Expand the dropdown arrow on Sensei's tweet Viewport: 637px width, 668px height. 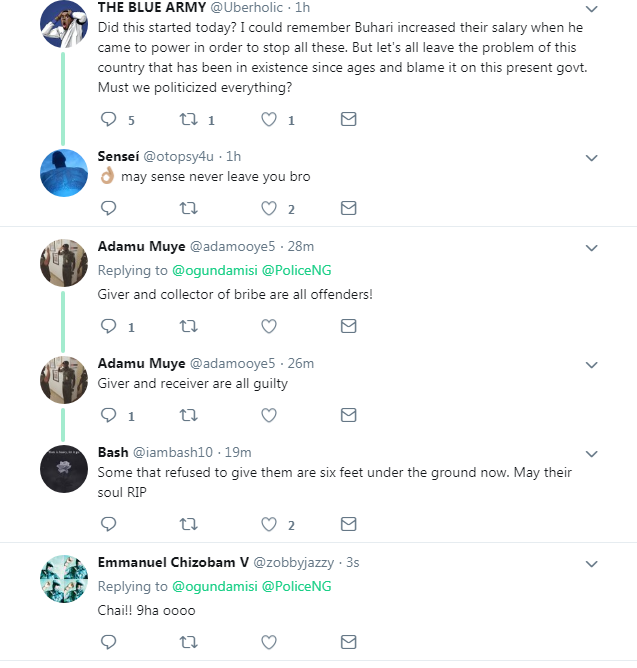pos(591,157)
